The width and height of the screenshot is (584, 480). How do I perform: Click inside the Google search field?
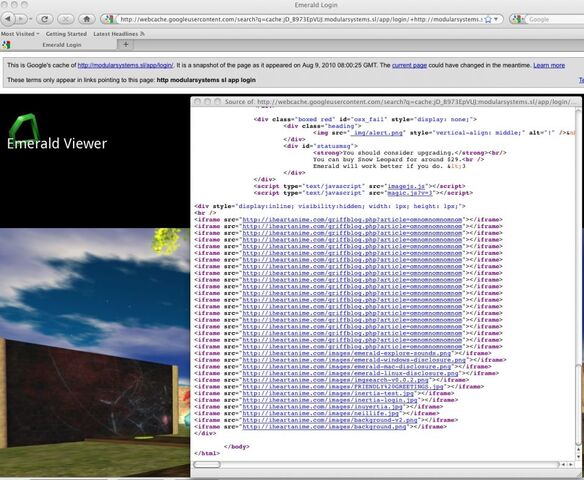tap(555, 19)
